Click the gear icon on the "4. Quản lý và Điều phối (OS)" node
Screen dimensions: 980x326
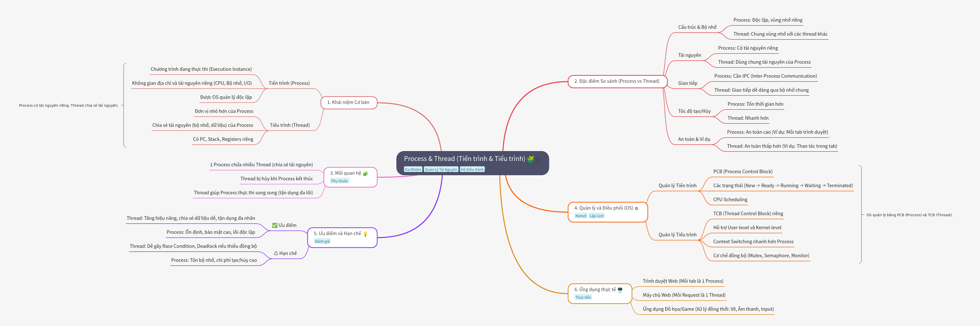click(x=637, y=208)
